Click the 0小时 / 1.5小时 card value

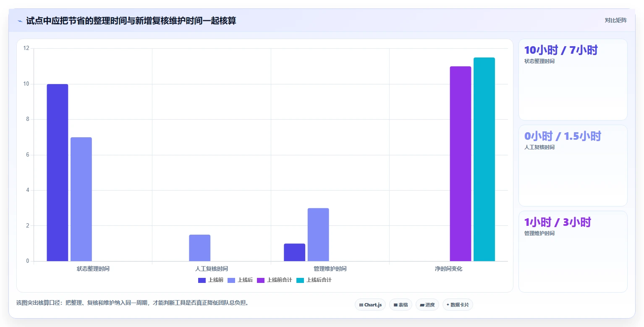(x=563, y=136)
